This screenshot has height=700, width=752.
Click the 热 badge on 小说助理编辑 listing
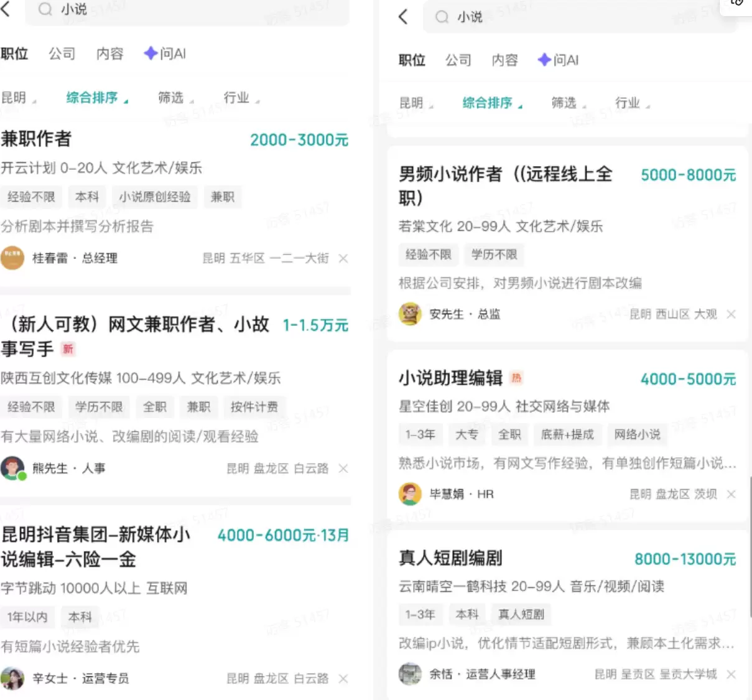coord(516,378)
